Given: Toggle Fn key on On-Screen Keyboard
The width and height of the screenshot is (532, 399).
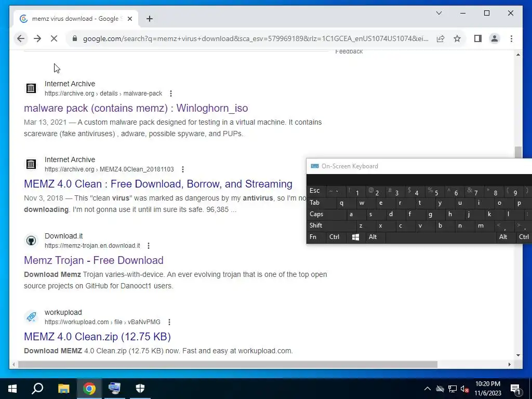Looking at the screenshot, I should pyautogui.click(x=316, y=237).
